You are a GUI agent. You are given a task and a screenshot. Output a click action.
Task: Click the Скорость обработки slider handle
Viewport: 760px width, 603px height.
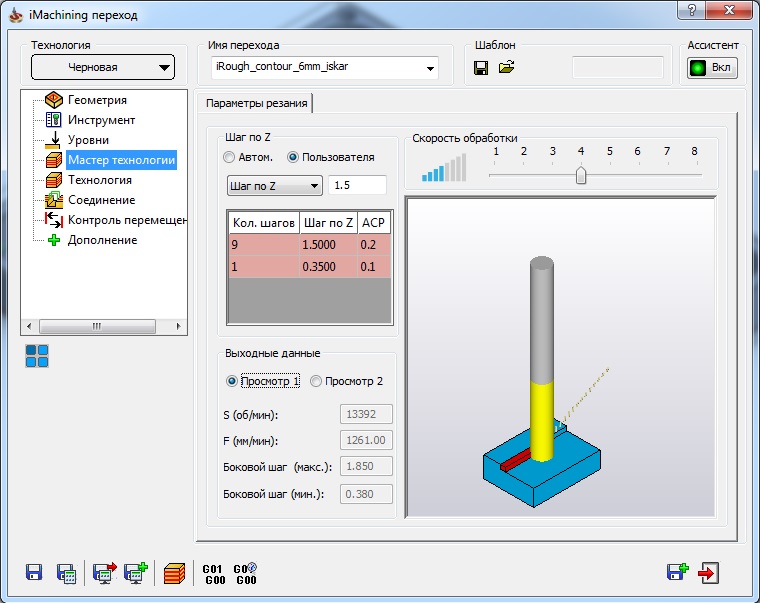pyautogui.click(x=581, y=175)
